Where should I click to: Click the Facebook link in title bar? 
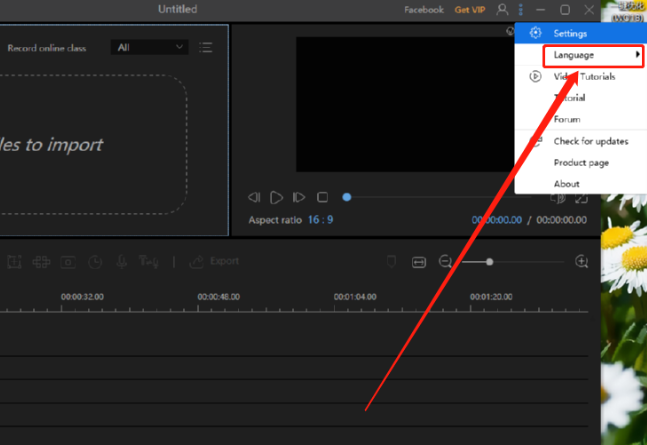pyautogui.click(x=424, y=9)
